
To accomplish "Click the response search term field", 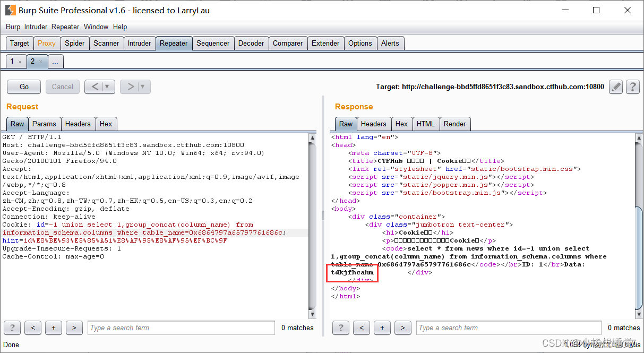I will (x=509, y=328).
